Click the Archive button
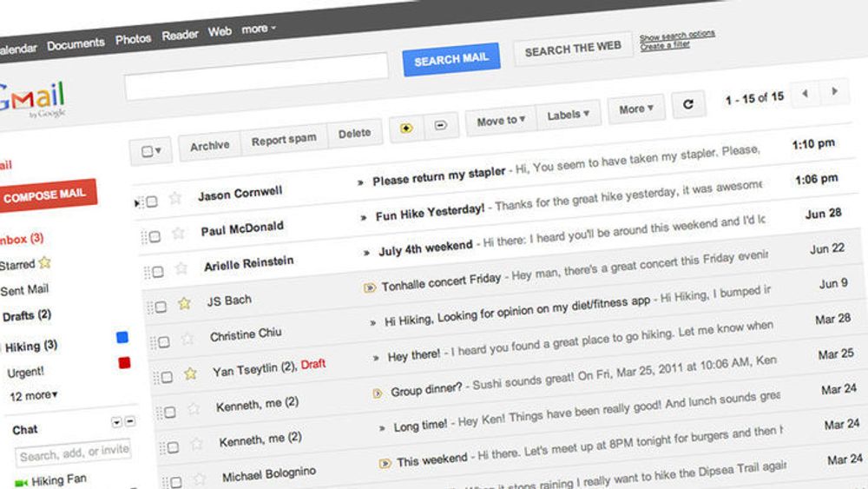The width and height of the screenshot is (868, 489). (209, 146)
